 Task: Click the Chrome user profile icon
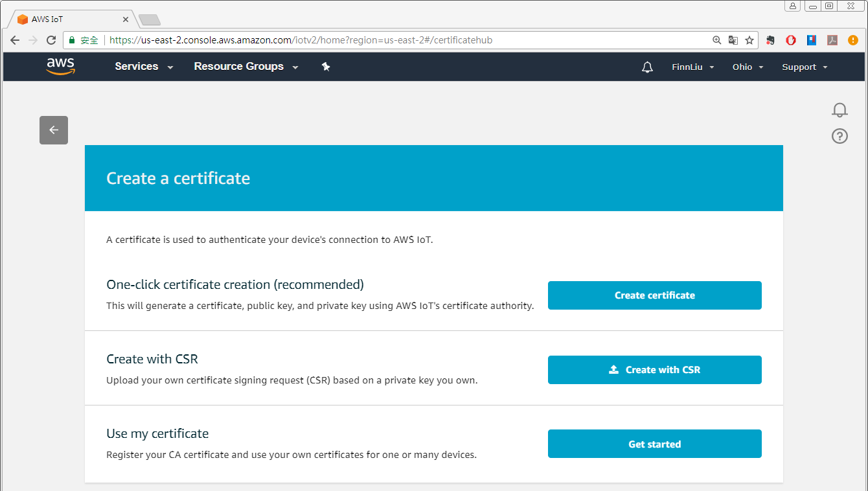coord(793,6)
